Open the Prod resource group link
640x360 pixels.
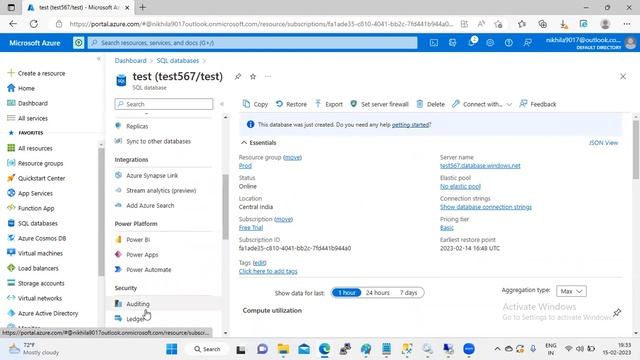coord(245,166)
